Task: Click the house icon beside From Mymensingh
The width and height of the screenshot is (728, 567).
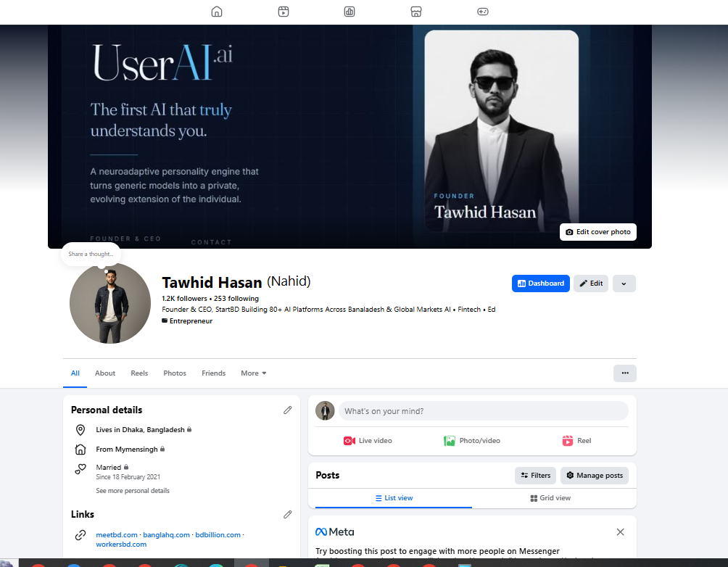Action: (x=80, y=450)
